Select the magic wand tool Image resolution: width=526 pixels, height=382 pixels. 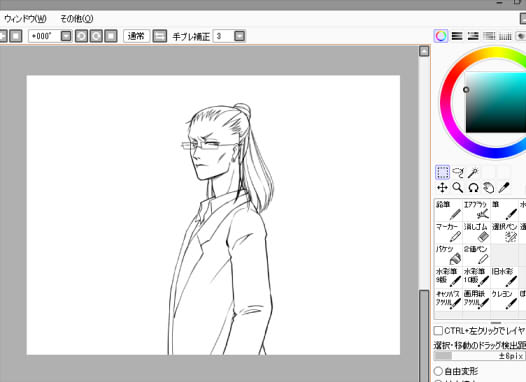tap(473, 172)
